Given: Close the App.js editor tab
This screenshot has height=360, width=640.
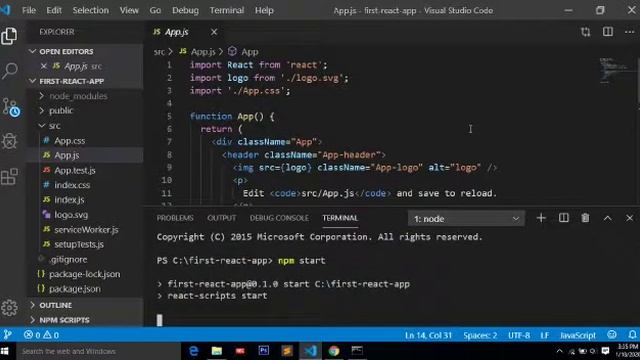Looking at the screenshot, I should tap(214, 32).
